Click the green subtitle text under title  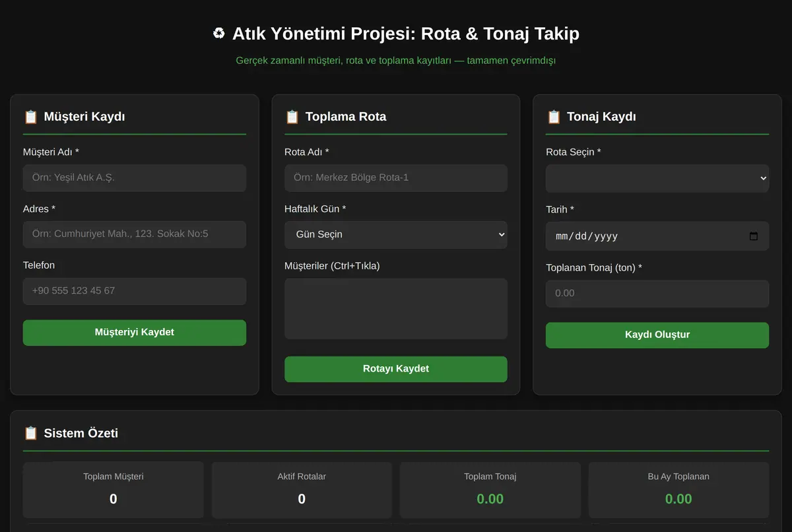tap(396, 61)
